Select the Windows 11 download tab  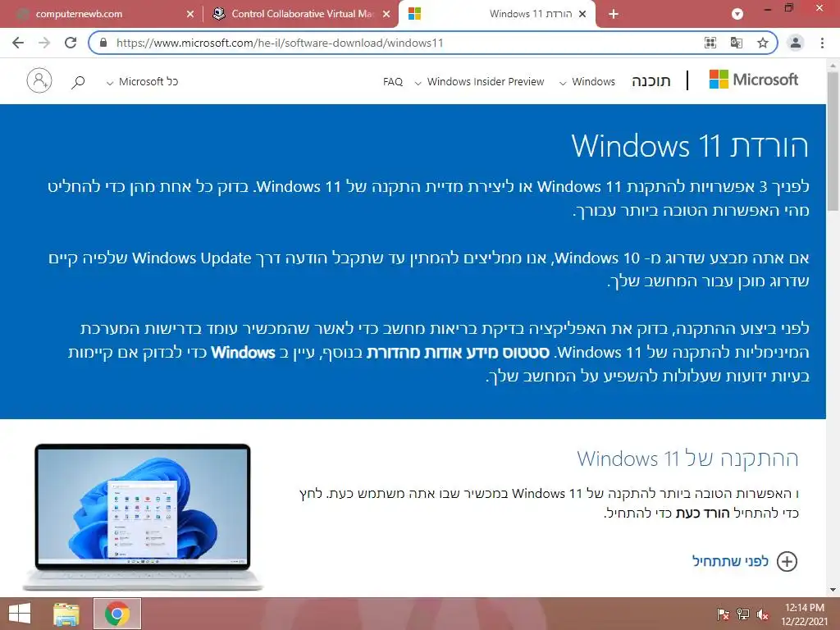point(497,15)
